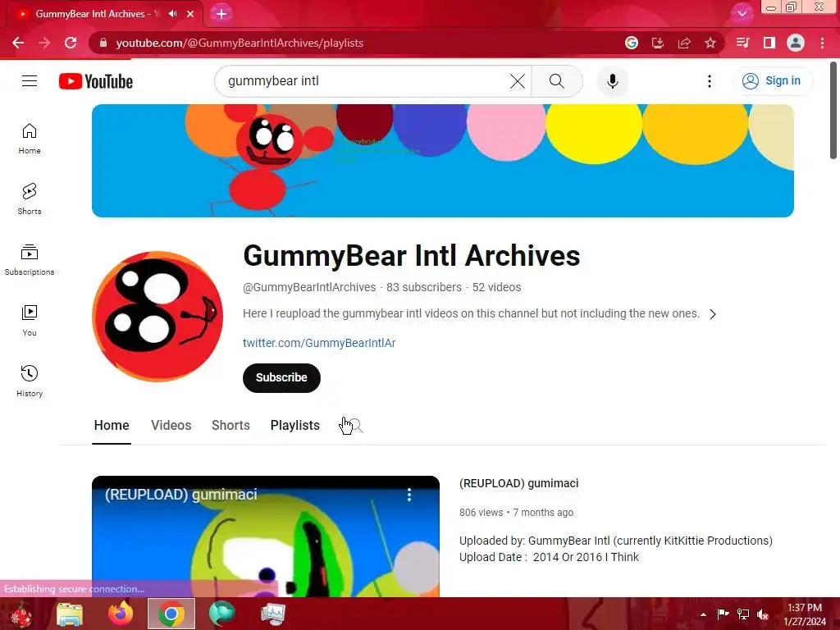Search with your voice microphone button
This screenshot has width=840, height=630.
pos(612,81)
